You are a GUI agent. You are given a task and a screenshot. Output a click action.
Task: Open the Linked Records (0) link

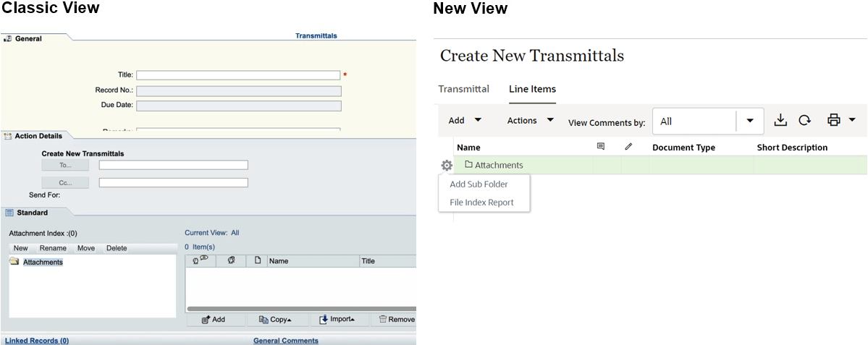point(37,341)
